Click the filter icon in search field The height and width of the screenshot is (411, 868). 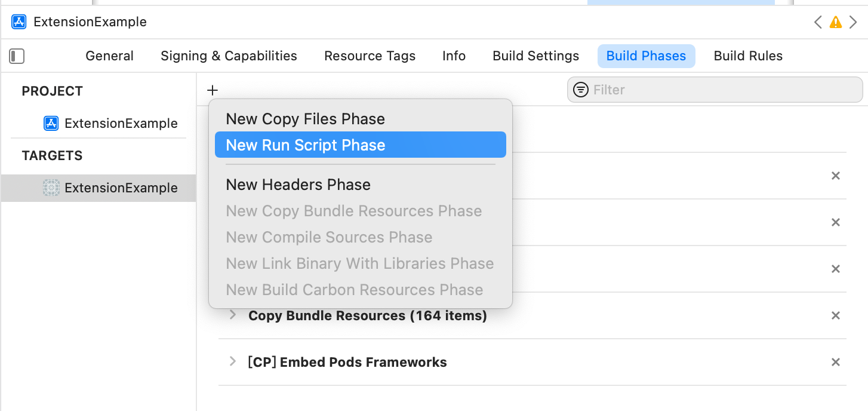[580, 90]
